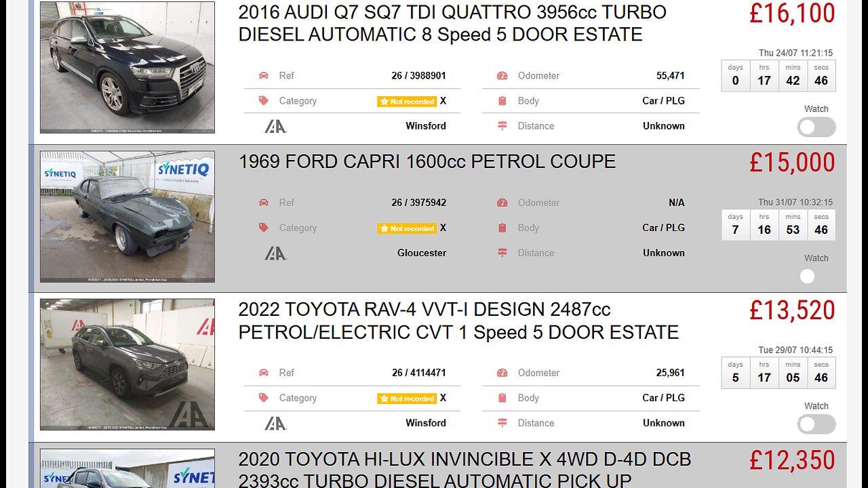Click the Odometer gauge icon in Audi Q7 listing
This screenshot has height=488, width=868.
502,76
